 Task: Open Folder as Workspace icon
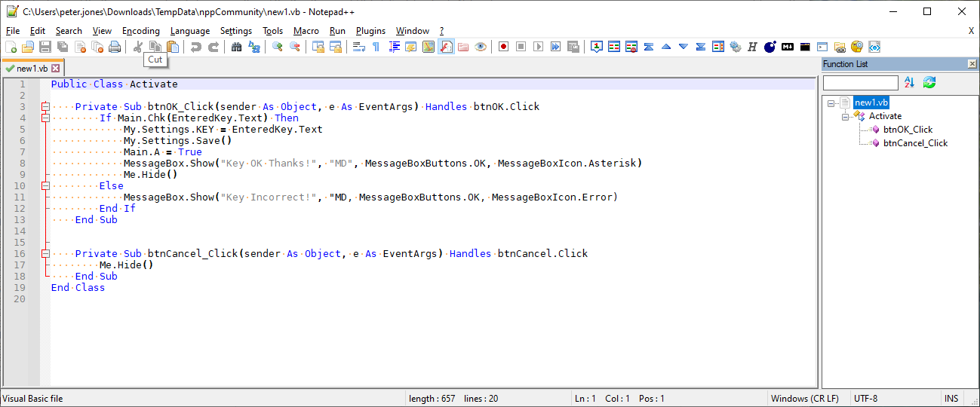click(x=463, y=47)
